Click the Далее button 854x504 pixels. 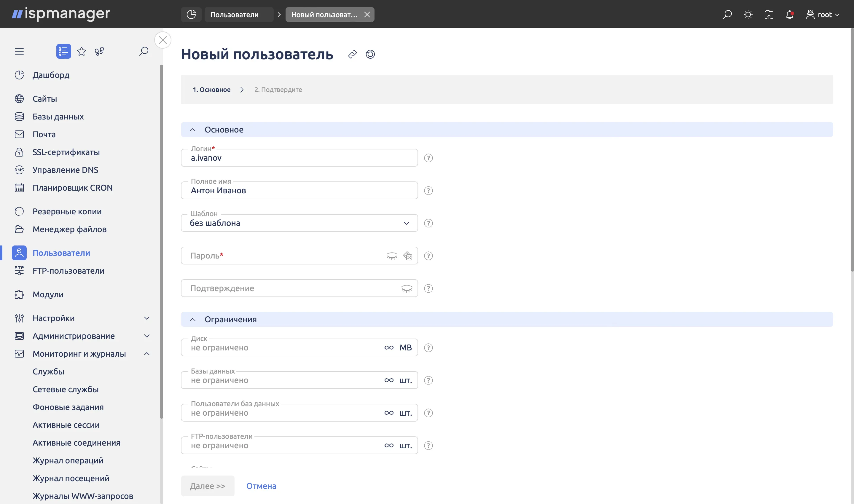tap(207, 486)
